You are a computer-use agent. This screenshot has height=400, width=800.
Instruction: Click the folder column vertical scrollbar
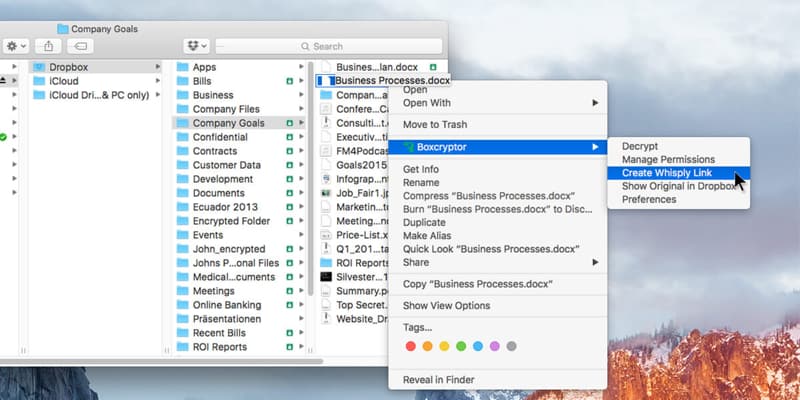tap(311, 179)
